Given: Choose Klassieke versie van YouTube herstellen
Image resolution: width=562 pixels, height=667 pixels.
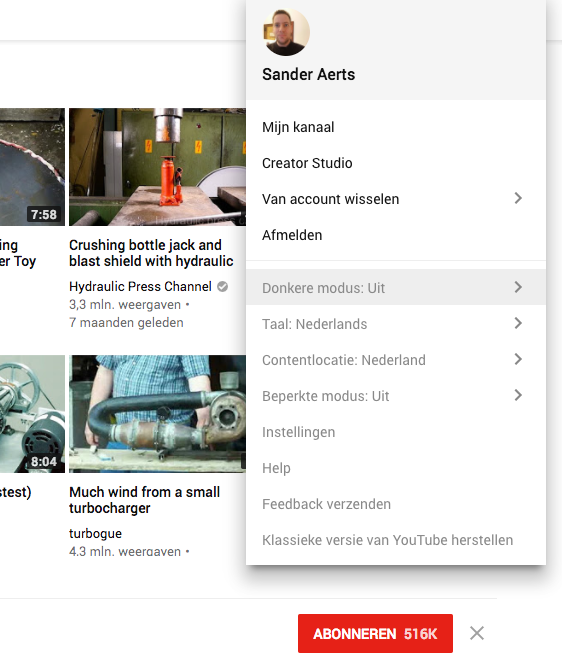Looking at the screenshot, I should point(396,540).
